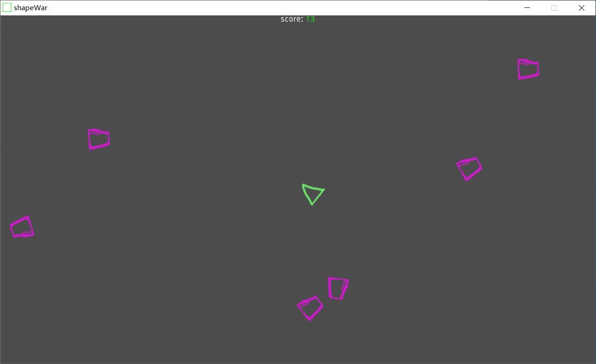The height and width of the screenshot is (364, 596).
Task: Click empty gray playfield below the score
Action: [x=298, y=70]
